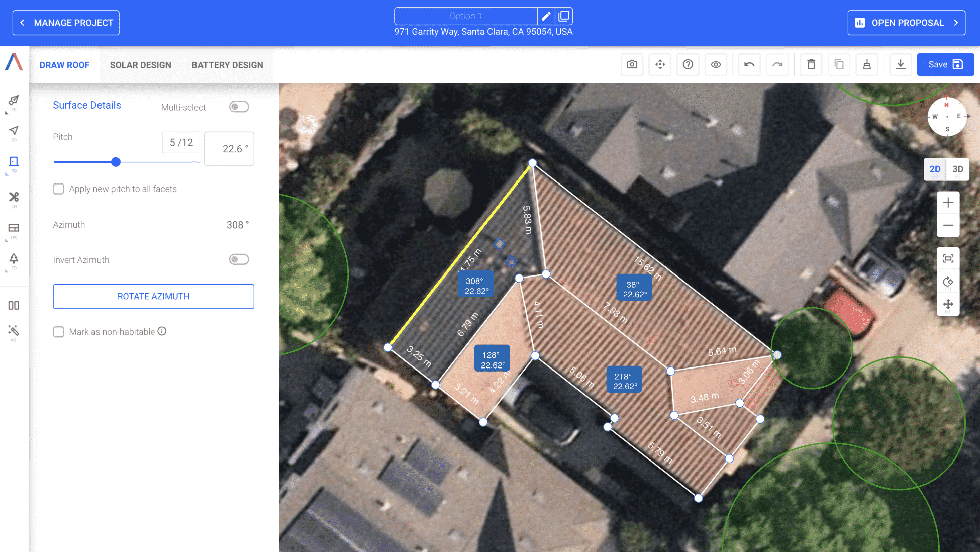Save the roof design

tap(945, 64)
